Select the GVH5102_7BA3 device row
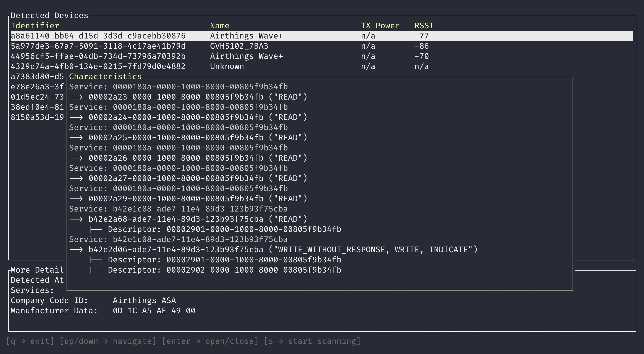Viewport: 644px width, 354px height. click(x=239, y=46)
